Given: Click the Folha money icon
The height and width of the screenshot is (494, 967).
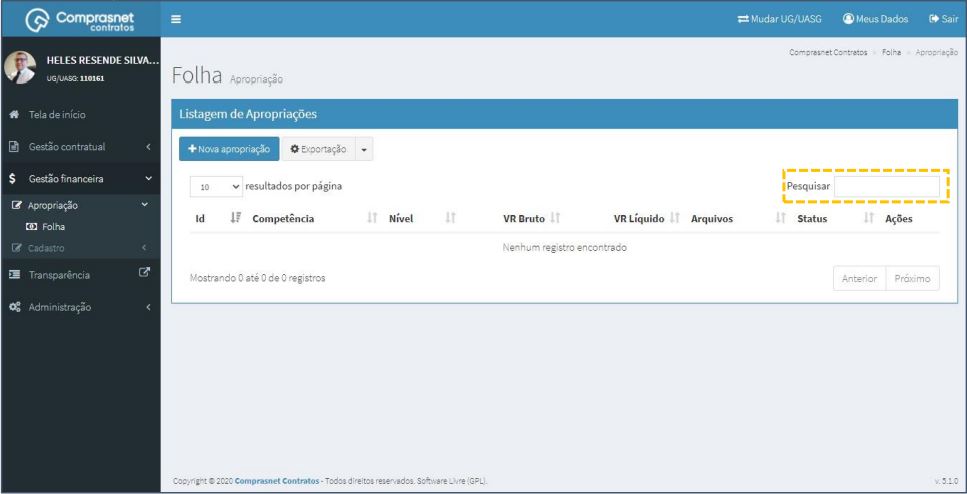Looking at the screenshot, I should click(31, 227).
